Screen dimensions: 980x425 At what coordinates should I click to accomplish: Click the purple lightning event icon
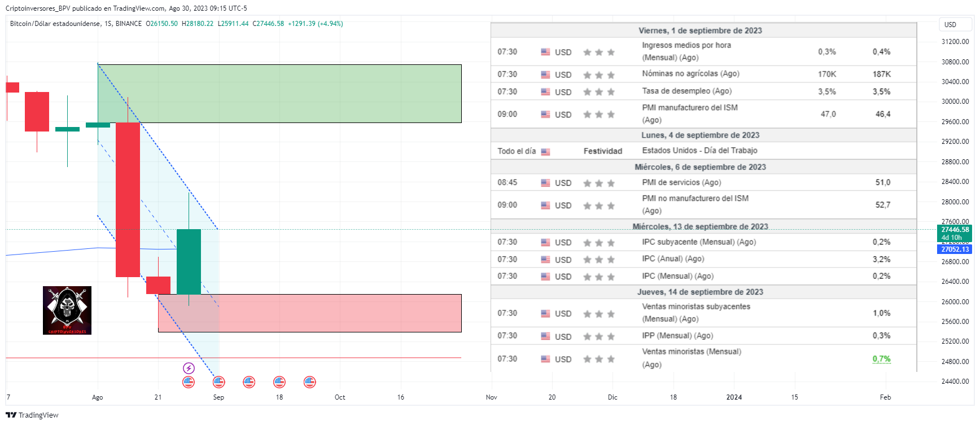click(189, 369)
